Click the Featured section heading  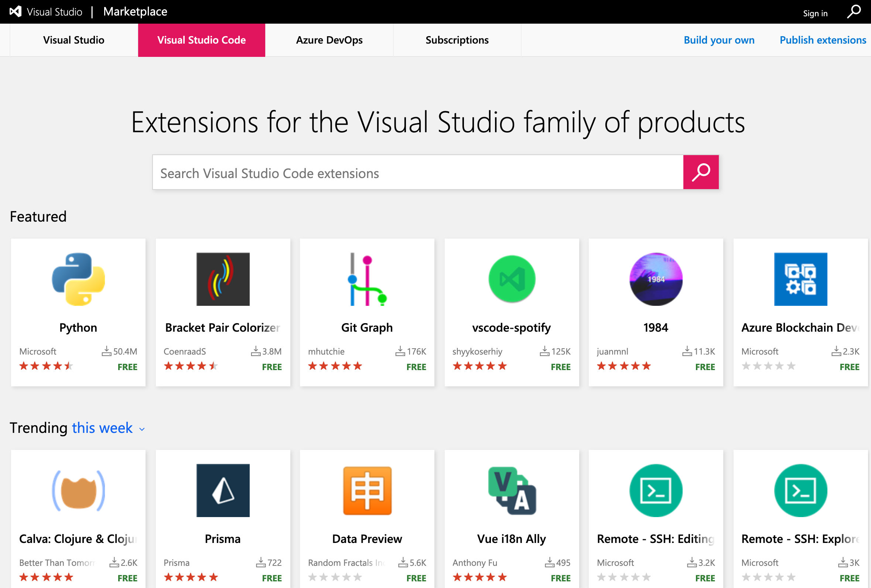[x=38, y=216]
